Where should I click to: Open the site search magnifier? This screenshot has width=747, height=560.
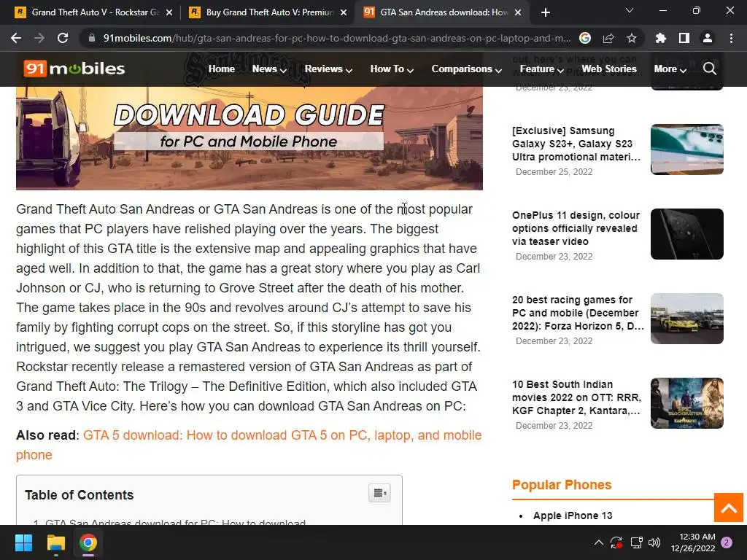coord(709,69)
